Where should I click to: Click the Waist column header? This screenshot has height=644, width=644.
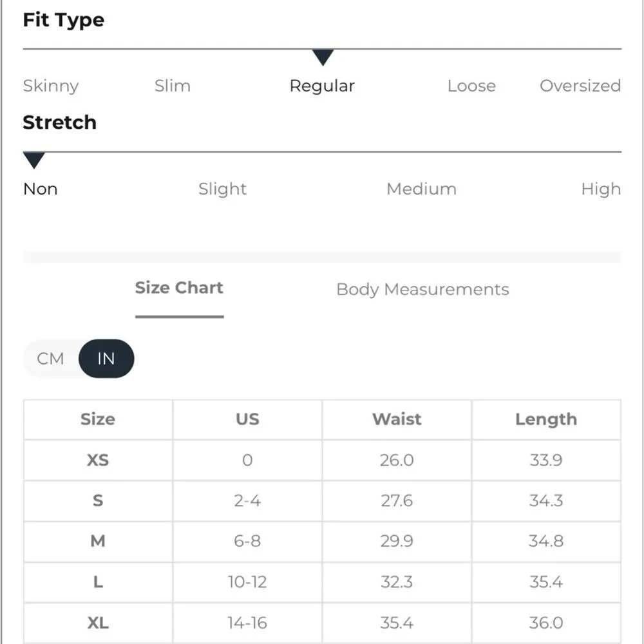pyautogui.click(x=397, y=419)
